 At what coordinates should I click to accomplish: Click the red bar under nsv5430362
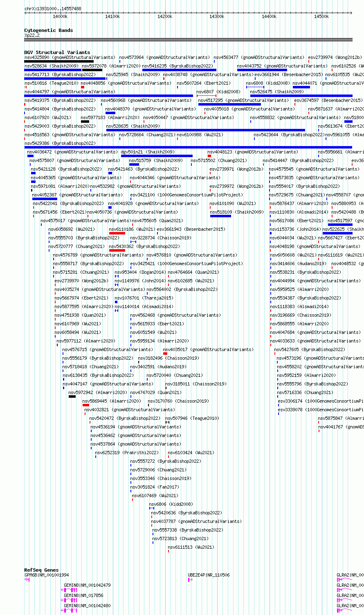[117, 250]
